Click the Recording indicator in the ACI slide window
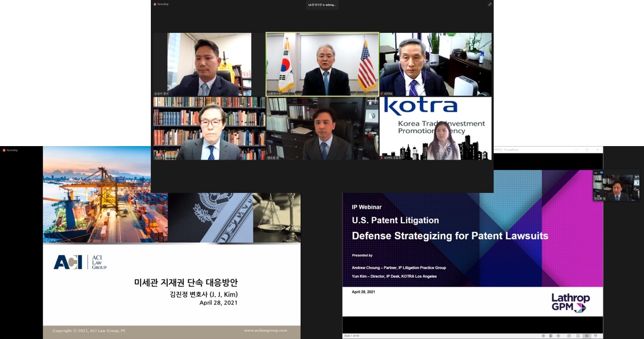Screen dimensions: 644x339 click(10, 150)
